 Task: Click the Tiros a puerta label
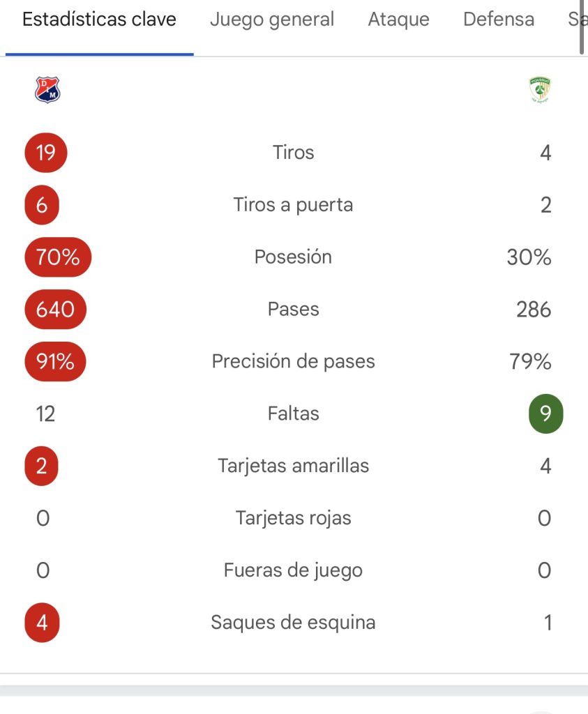pos(294,205)
